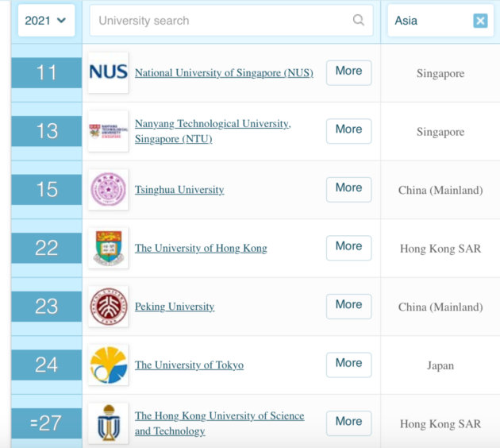Open the Peking University logo
This screenshot has height=448, width=500.
[109, 307]
